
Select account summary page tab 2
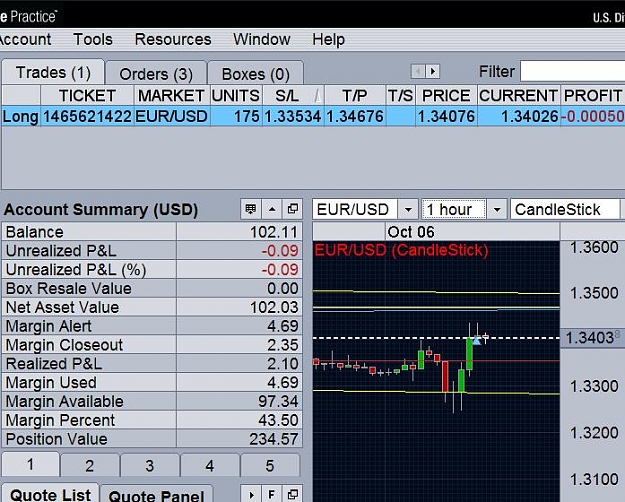pos(90,465)
